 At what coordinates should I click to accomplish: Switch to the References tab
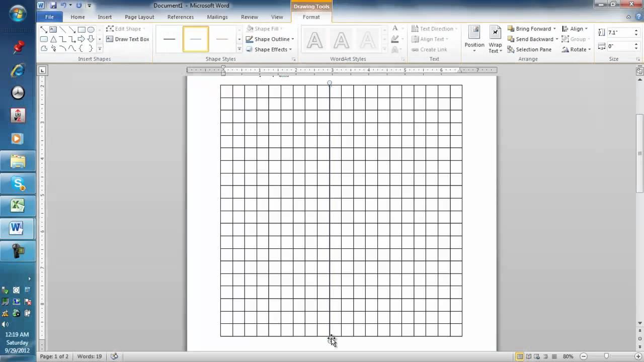[181, 17]
